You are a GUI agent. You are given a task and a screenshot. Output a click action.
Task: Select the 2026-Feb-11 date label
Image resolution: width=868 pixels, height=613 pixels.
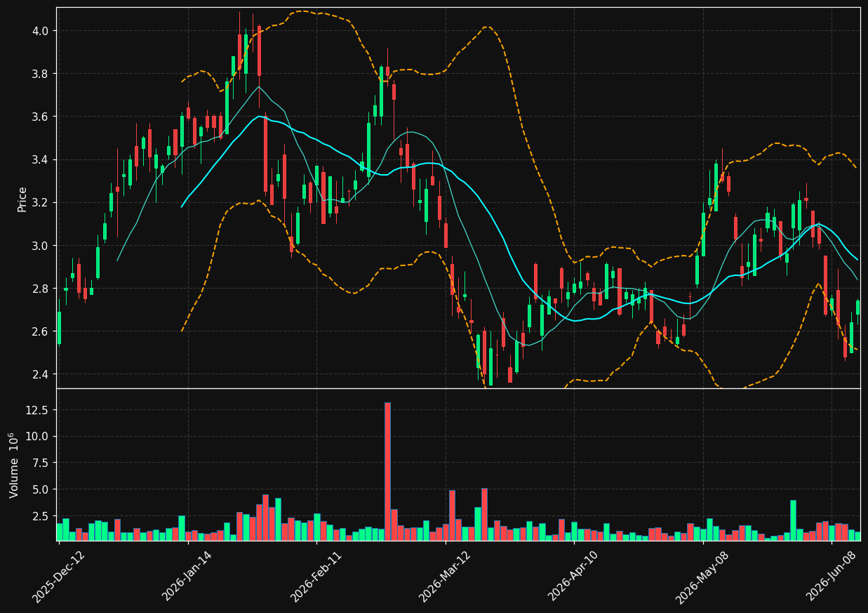coord(316,576)
